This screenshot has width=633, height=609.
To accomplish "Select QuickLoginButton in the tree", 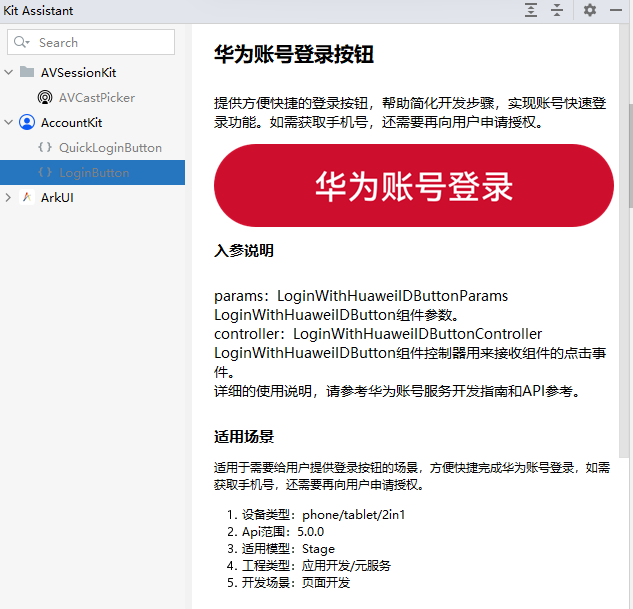I will (x=110, y=148).
